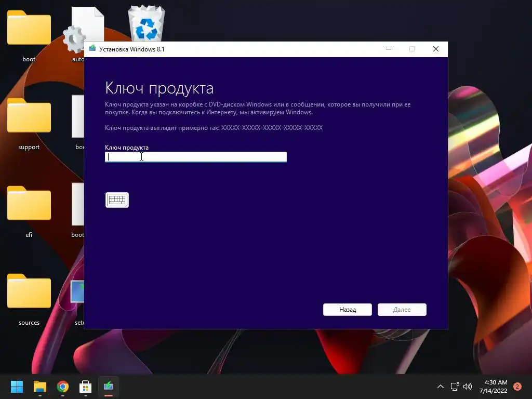The width and height of the screenshot is (532, 399).
Task: Click the Установка Windows 8.1 title text
Action: 131,49
